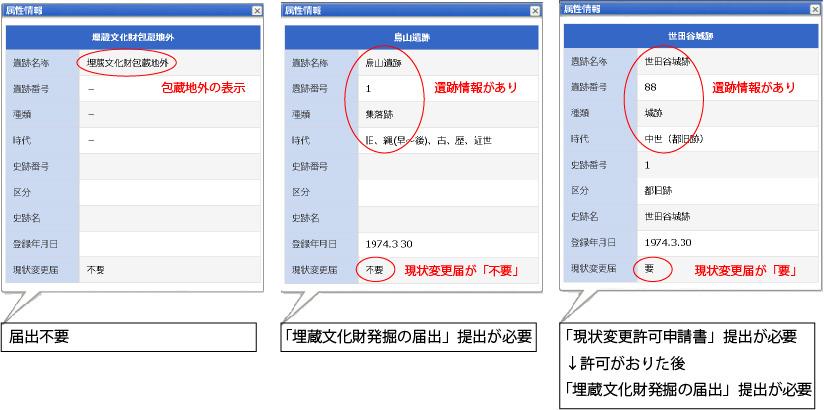Viewport: 824px width, 410px height.
Task: Click 遺跡番号 label in 埋蔵文化財包蔵地外 popup
Action: (31, 89)
